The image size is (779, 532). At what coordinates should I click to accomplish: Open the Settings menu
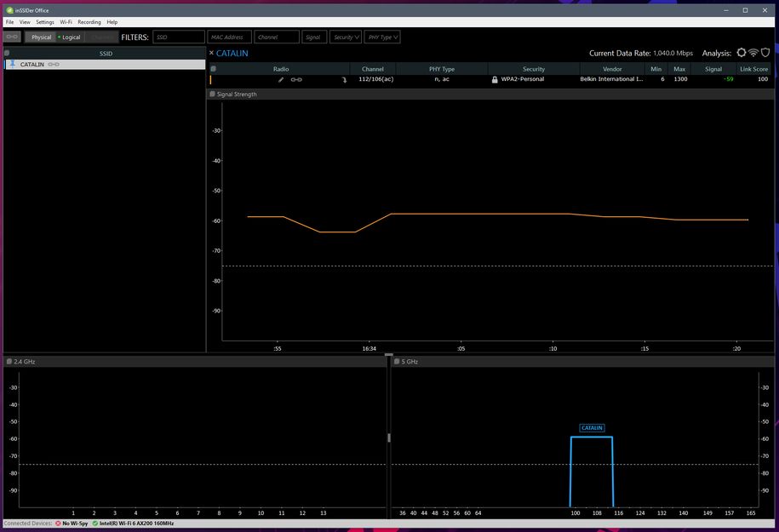pyautogui.click(x=45, y=22)
